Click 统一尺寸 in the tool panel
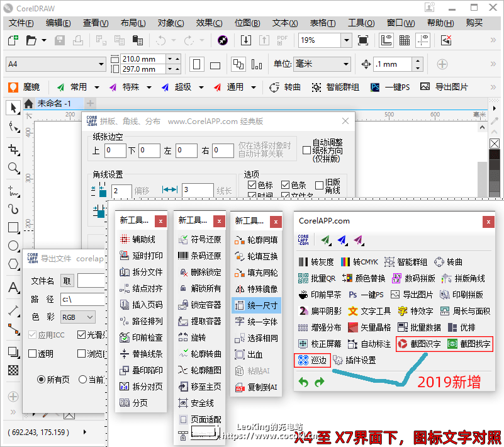Viewport: 504px width, 447px height. (x=256, y=305)
